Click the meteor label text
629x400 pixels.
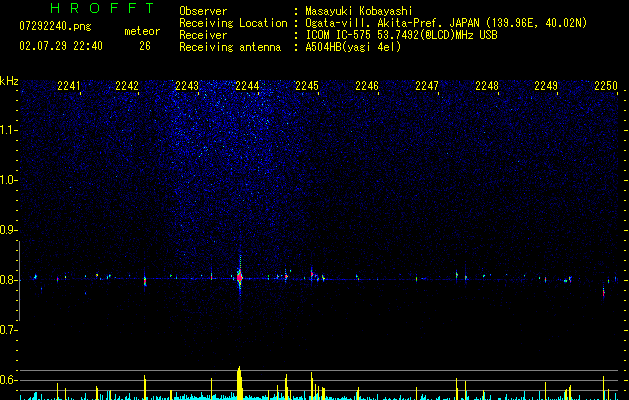142,31
